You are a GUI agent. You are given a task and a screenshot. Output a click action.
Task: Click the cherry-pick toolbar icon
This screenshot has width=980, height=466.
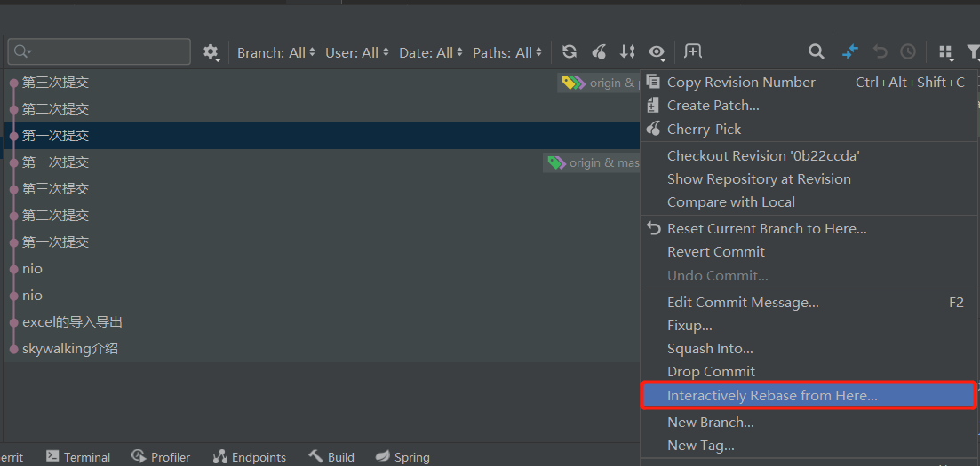click(599, 51)
